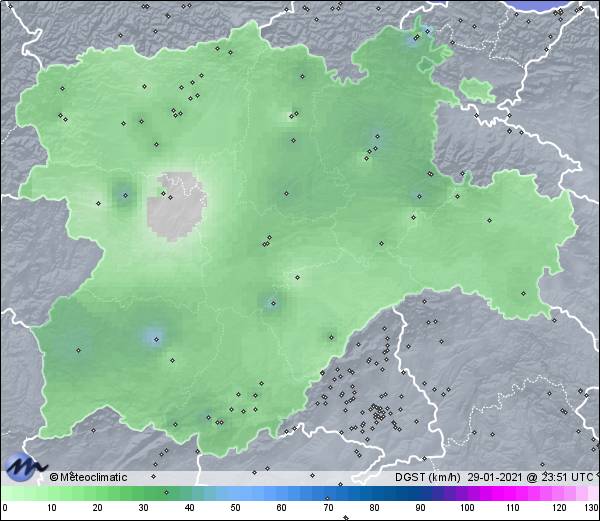
Task: Select the 100 label on the legend
Action: (x=467, y=508)
